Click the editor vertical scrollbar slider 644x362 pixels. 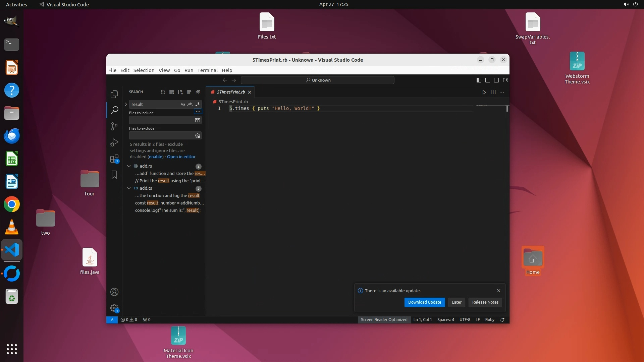(x=507, y=109)
